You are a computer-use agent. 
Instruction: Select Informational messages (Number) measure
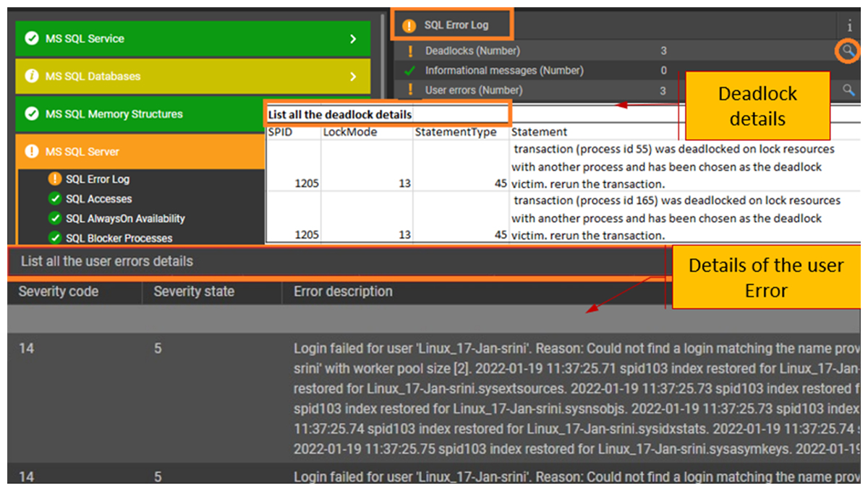click(x=504, y=71)
